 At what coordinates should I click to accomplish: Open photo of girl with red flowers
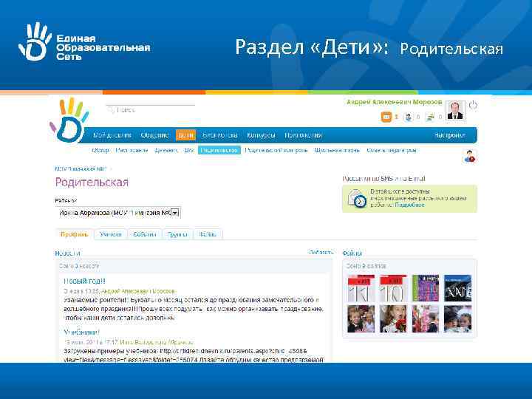point(393,318)
